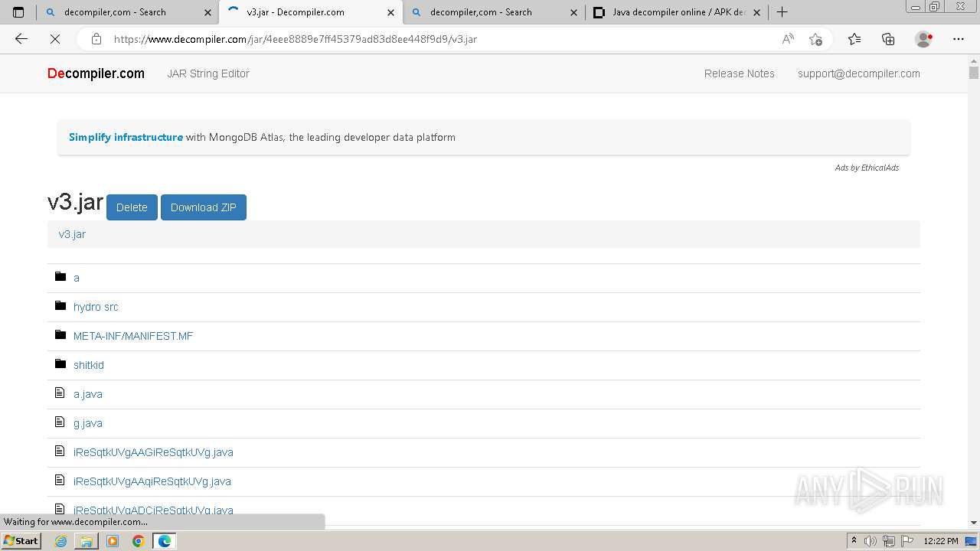
Task: Open a new browser tab
Action: (x=782, y=12)
